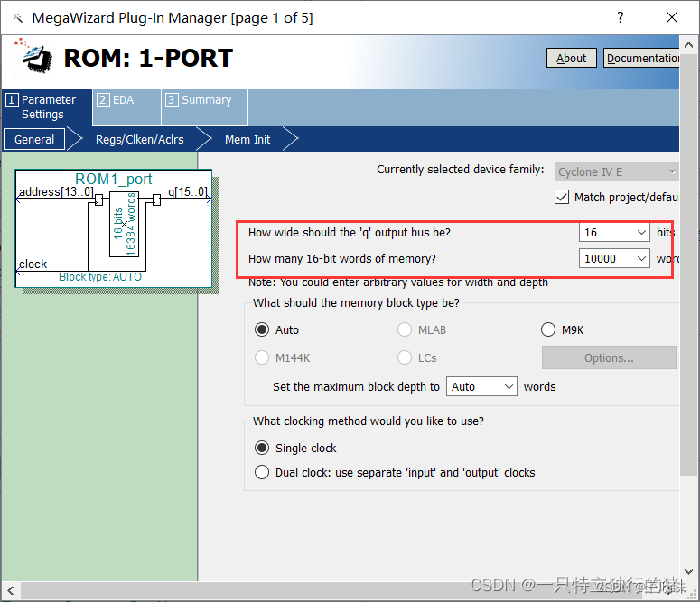Select the M144K memory block type
The height and width of the screenshot is (602, 700).
[262, 357]
